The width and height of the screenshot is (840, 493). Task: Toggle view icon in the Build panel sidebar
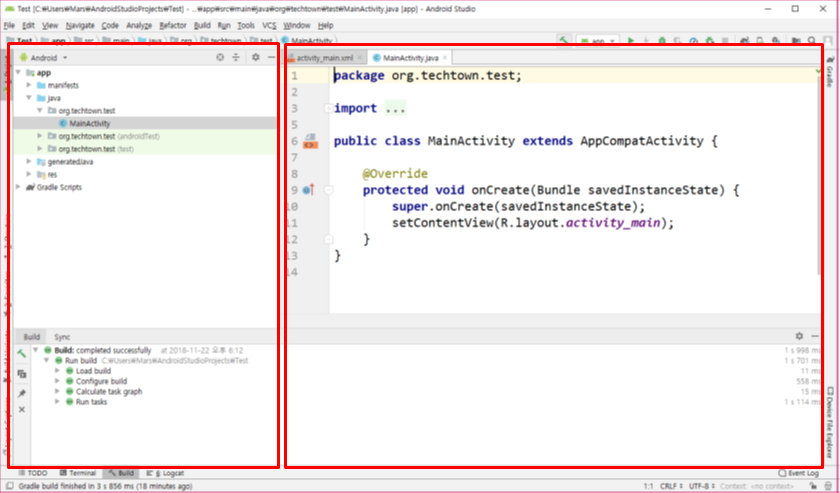click(21, 374)
